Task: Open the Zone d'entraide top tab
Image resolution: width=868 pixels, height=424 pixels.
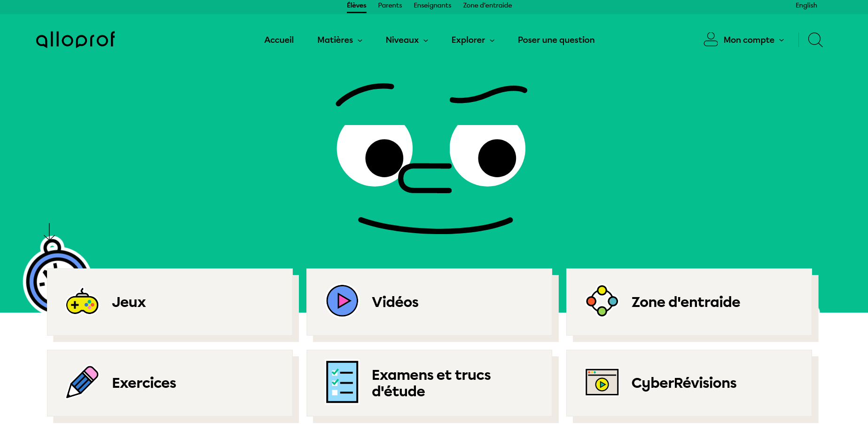Action: [x=487, y=6]
